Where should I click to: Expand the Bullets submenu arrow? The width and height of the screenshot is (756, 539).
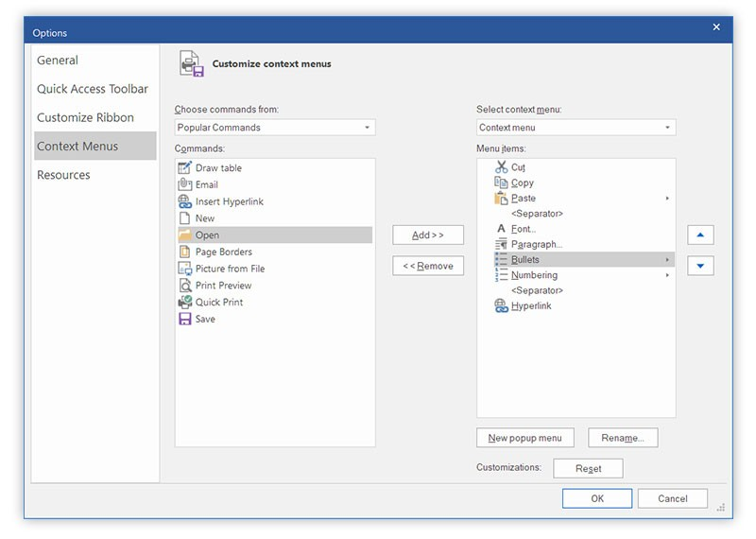tap(667, 260)
